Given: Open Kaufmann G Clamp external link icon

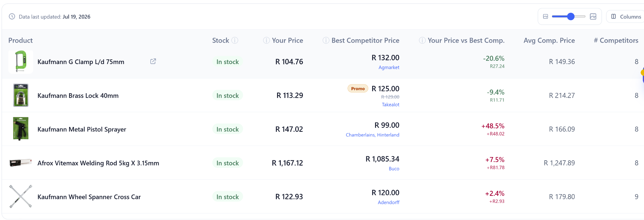Looking at the screenshot, I should coord(153,61).
